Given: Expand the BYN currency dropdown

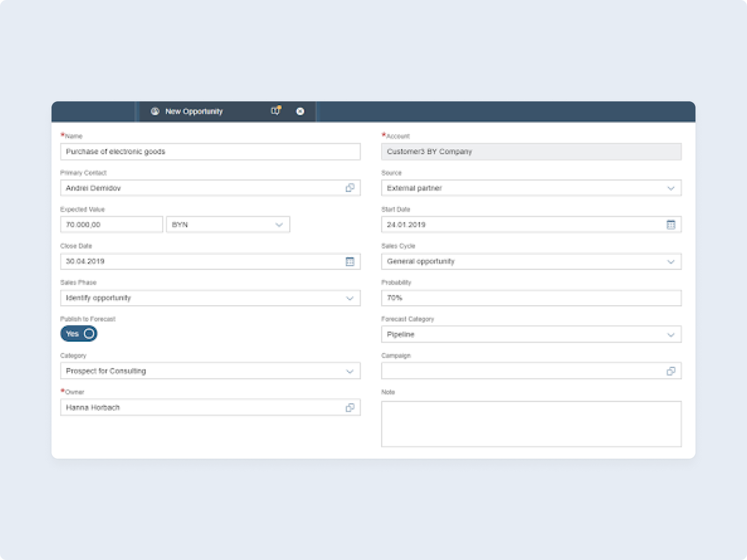Looking at the screenshot, I should (279, 225).
